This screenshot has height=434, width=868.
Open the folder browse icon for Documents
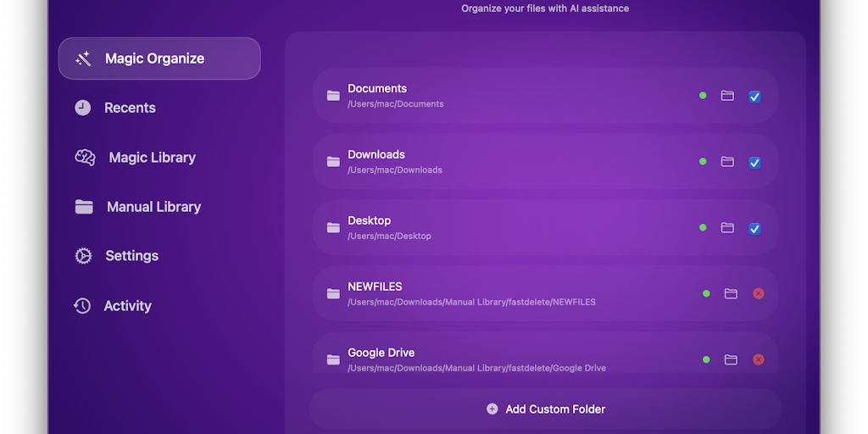[727, 96]
